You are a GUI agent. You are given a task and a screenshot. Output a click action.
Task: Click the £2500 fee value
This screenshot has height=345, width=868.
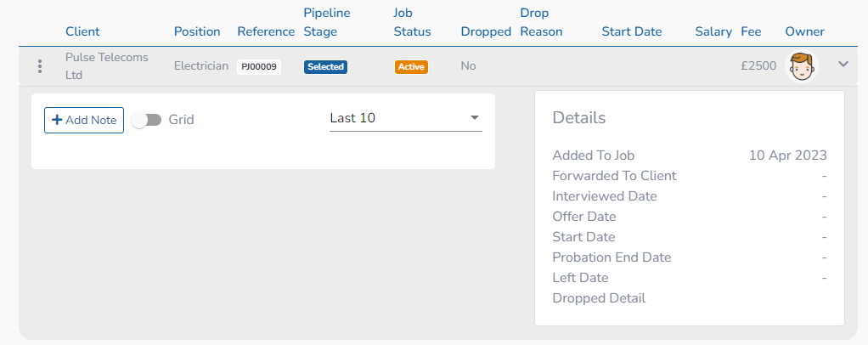click(758, 65)
